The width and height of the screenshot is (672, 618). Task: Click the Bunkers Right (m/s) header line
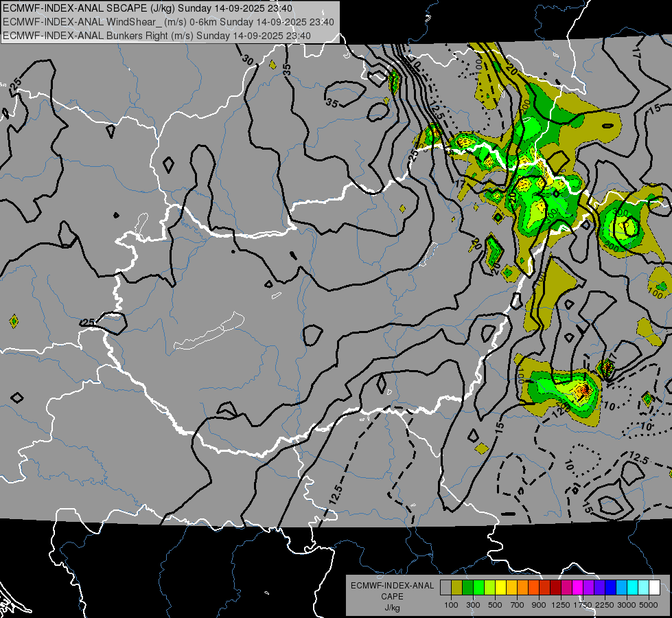tap(157, 36)
